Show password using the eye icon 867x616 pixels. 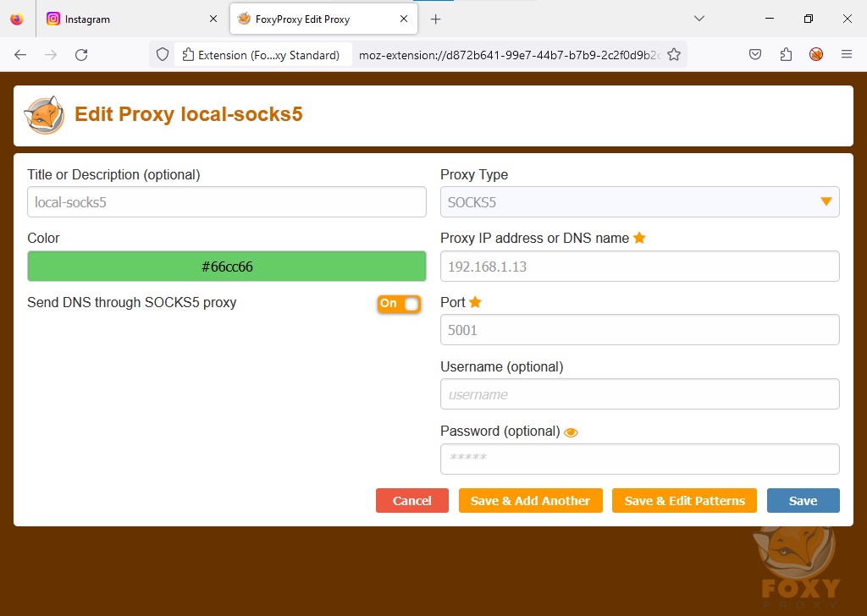click(571, 432)
